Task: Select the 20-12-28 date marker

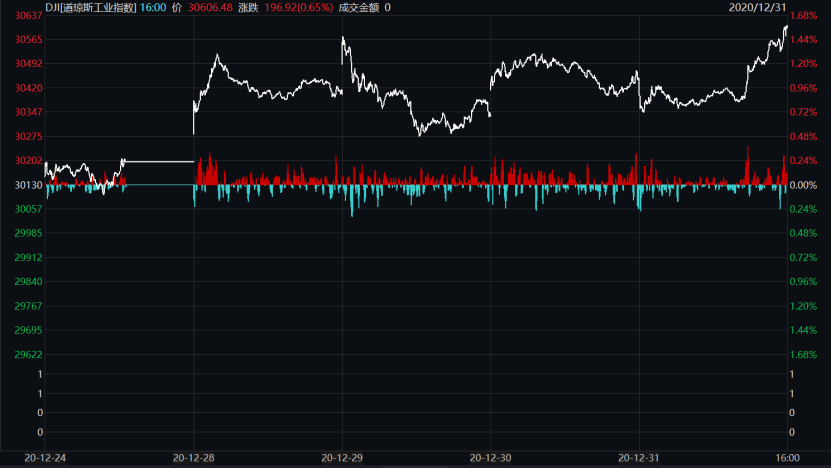Action: pyautogui.click(x=193, y=458)
